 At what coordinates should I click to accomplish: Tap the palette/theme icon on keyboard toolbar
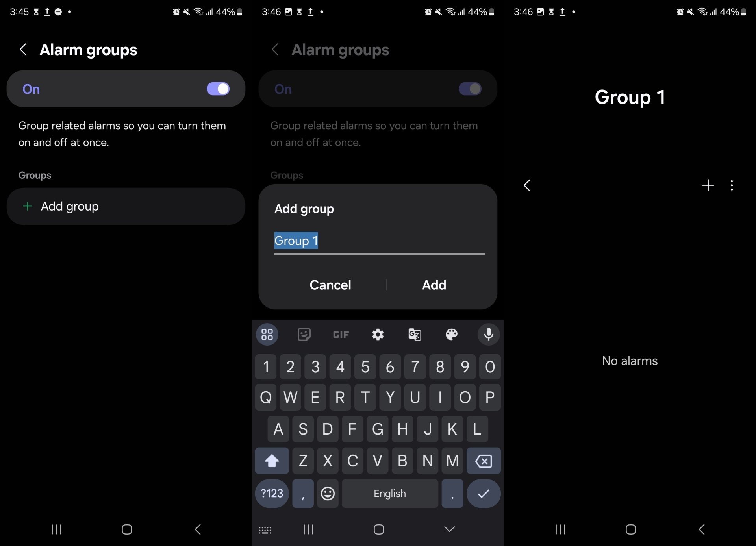(452, 333)
